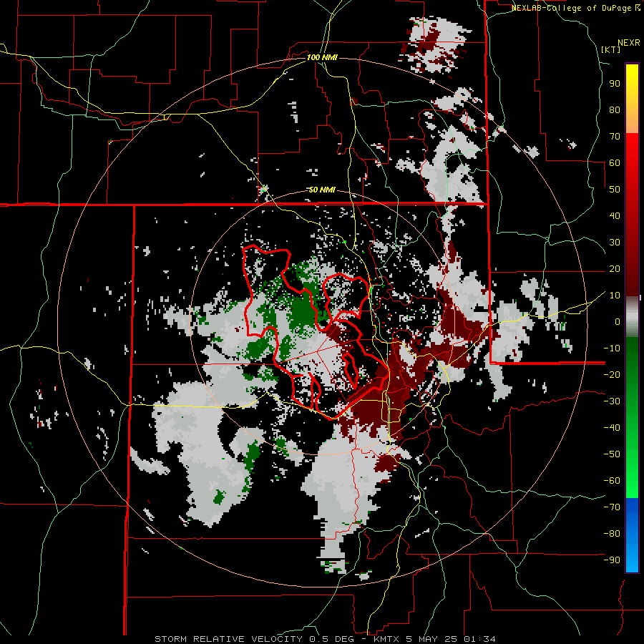Click the 20 value on velocity scale

[x=615, y=268]
